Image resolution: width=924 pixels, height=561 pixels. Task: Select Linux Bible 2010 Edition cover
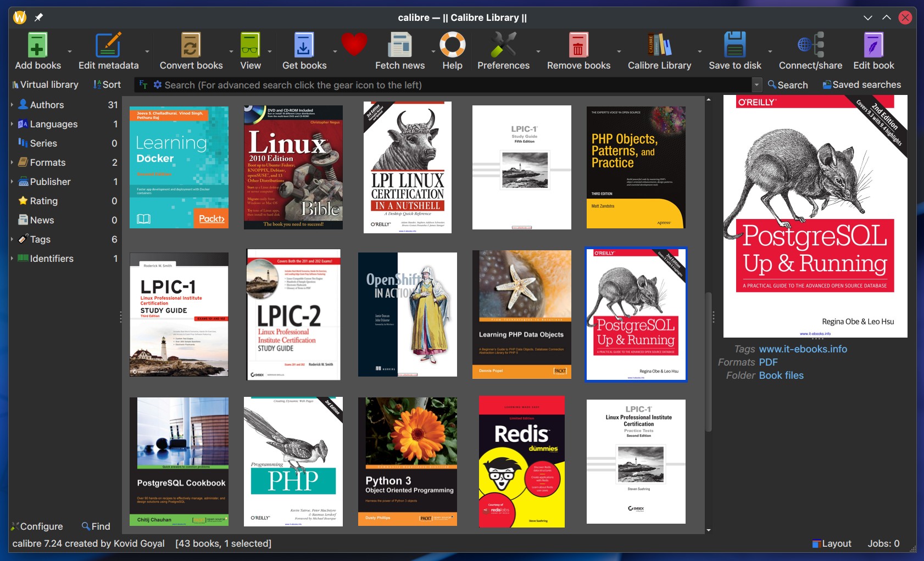[293, 167]
